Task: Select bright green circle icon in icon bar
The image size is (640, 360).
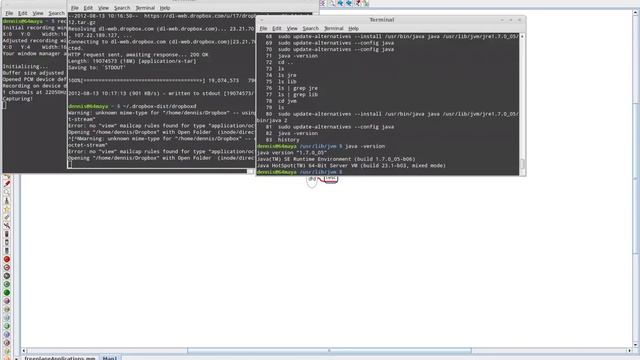Action: 7,293
